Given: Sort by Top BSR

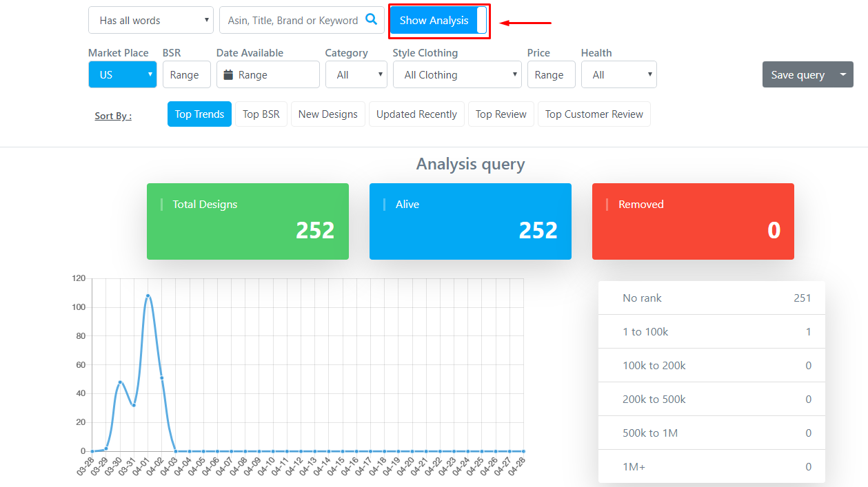Looking at the screenshot, I should tap(261, 114).
